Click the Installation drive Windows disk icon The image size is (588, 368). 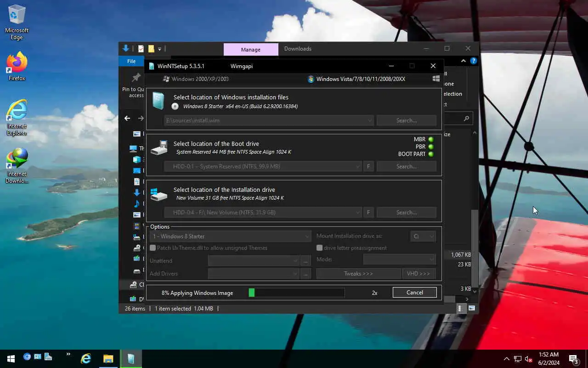(159, 194)
